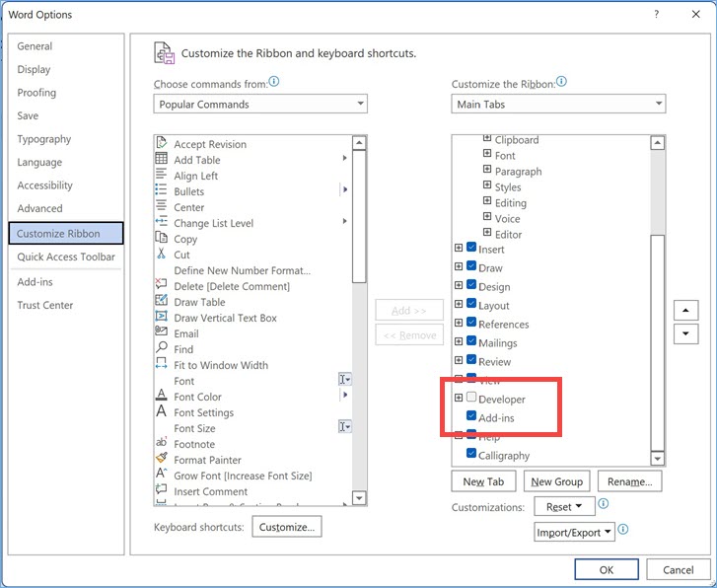Open the Customize the Ribbon dropdown
Screen dimensions: 717x588
coord(558,105)
